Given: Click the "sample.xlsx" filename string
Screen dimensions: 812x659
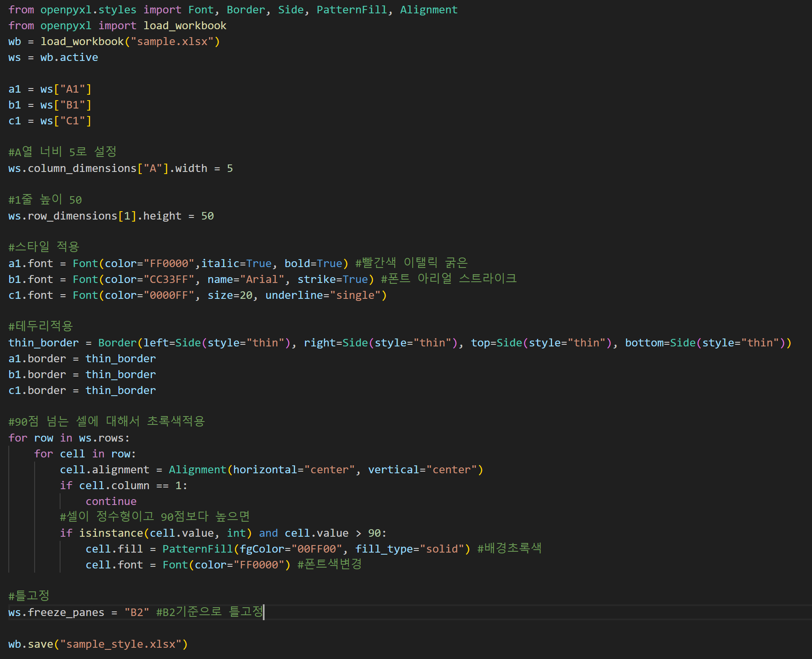Looking at the screenshot, I should point(172,42).
